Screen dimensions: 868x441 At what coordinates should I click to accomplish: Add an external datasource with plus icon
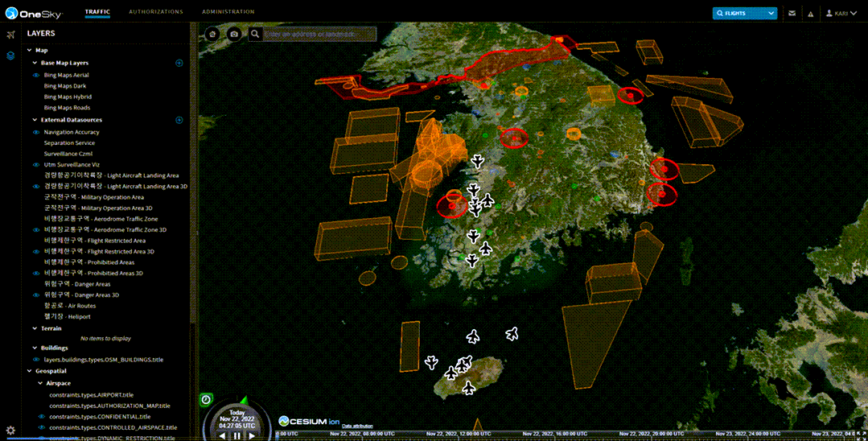coord(179,120)
